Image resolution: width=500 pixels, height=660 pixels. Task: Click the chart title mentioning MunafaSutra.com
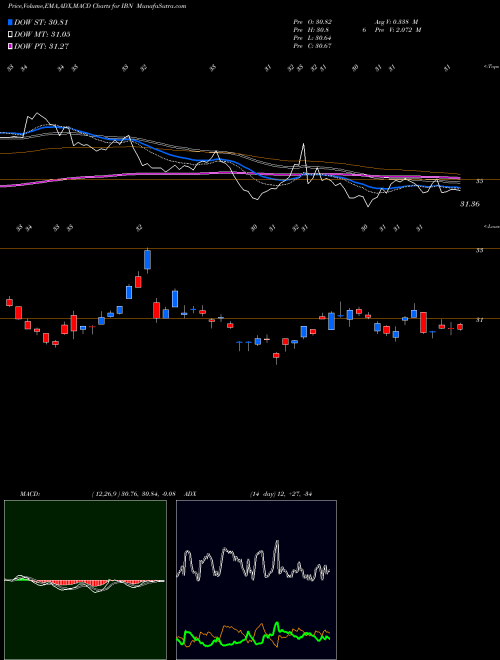click(x=97, y=6)
